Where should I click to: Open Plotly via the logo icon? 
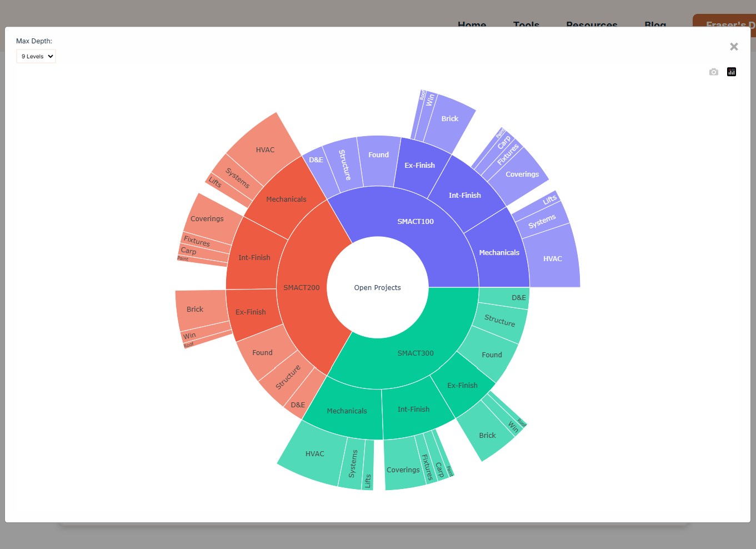coord(731,72)
